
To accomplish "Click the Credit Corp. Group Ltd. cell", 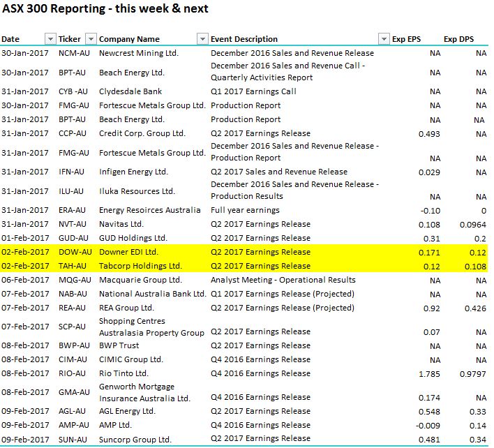I will click(142, 133).
